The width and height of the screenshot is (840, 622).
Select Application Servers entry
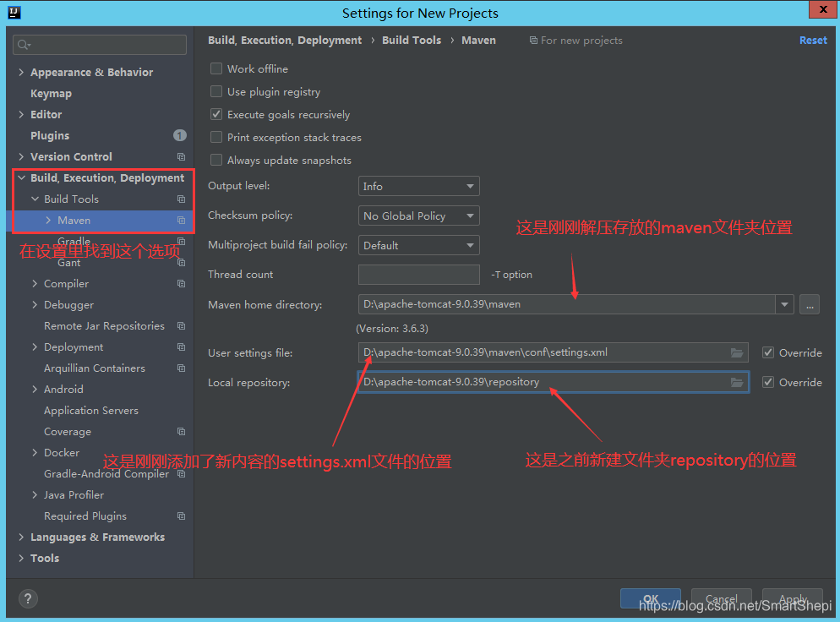91,411
